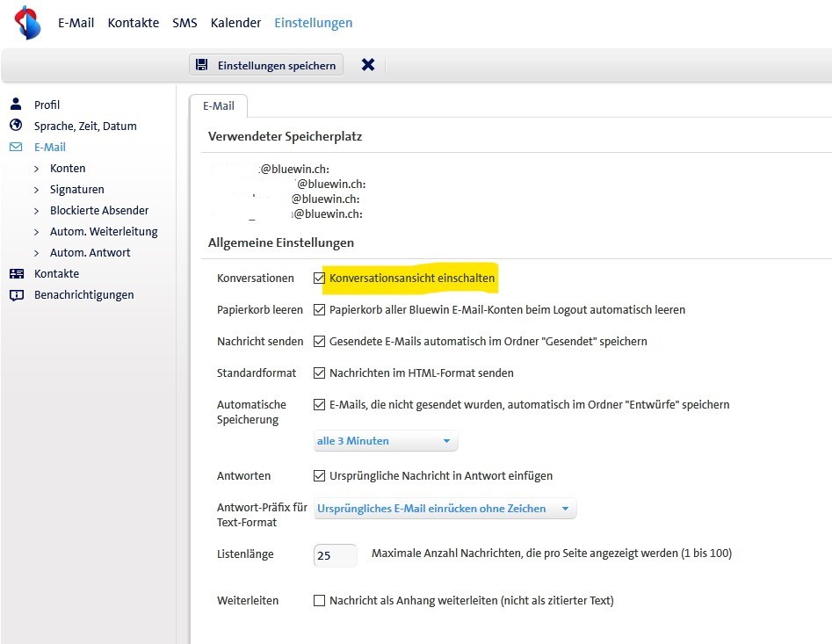The image size is (832, 644).
Task: Click the Bluewin logo icon
Action: point(25,23)
